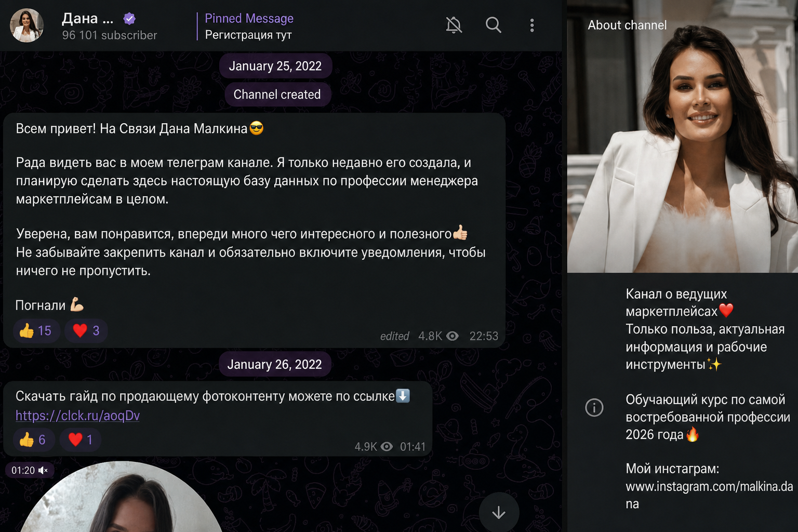Viewport: 798px width, 532px height.
Task: Click the info icon in About channel
Action: click(x=594, y=407)
